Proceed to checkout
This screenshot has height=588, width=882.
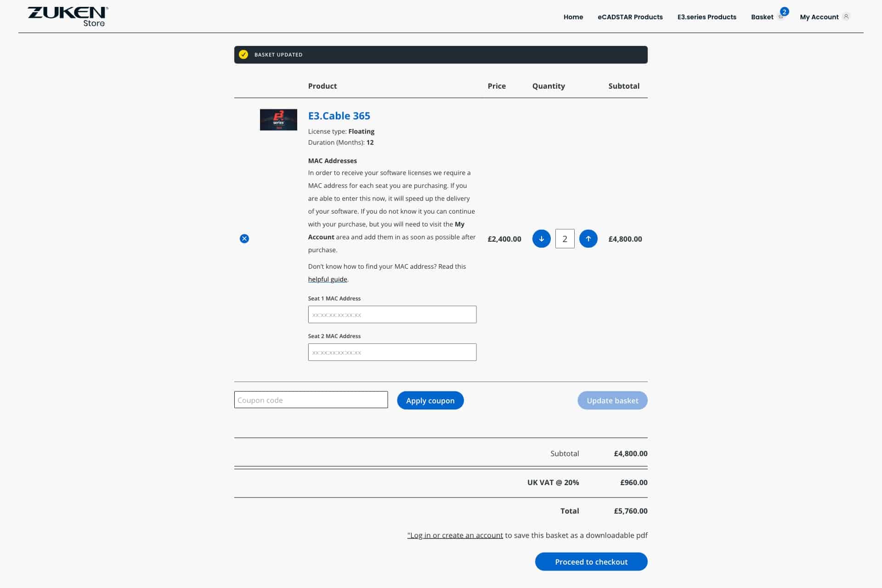pos(591,561)
